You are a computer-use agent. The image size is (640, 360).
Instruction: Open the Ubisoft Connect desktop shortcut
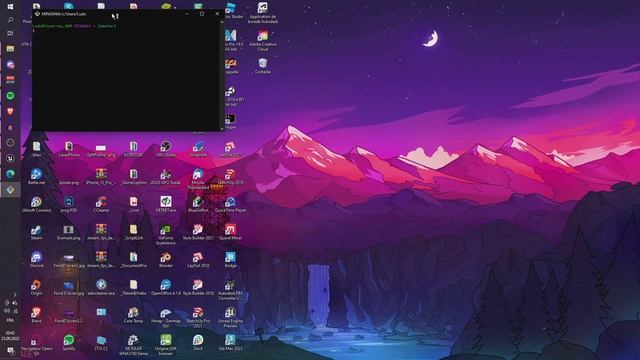[36, 204]
